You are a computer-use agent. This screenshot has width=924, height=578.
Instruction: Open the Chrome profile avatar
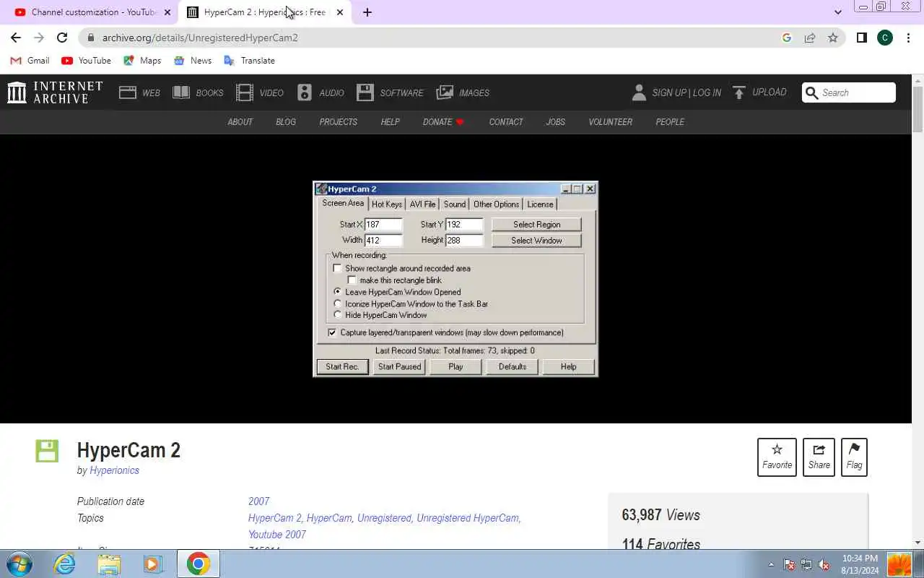[885, 38]
